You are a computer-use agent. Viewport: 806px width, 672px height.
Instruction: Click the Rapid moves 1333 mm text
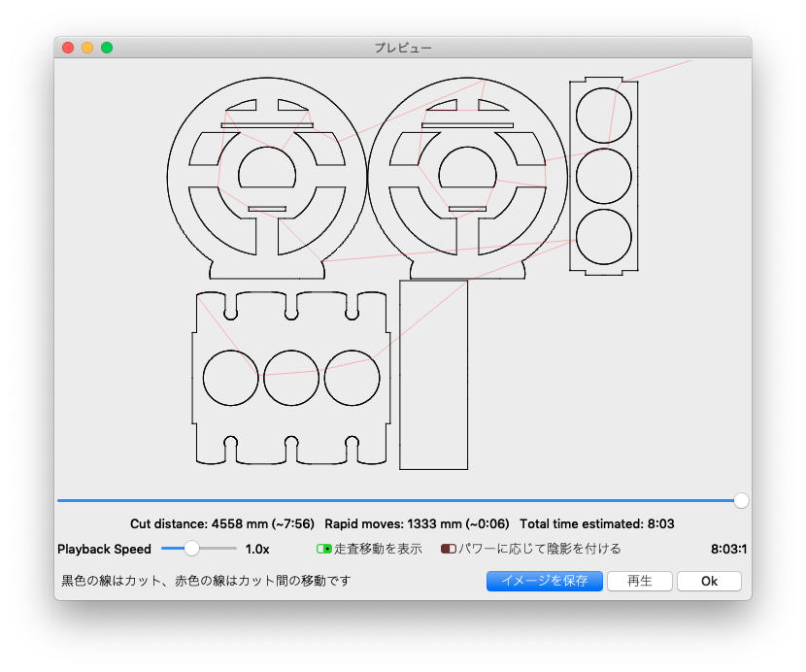point(417,524)
